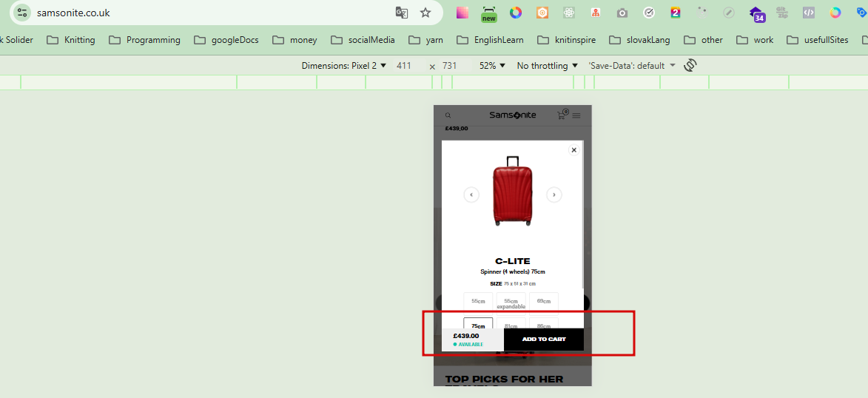
Task: Rotate the device viewport orientation
Action: tap(690, 65)
